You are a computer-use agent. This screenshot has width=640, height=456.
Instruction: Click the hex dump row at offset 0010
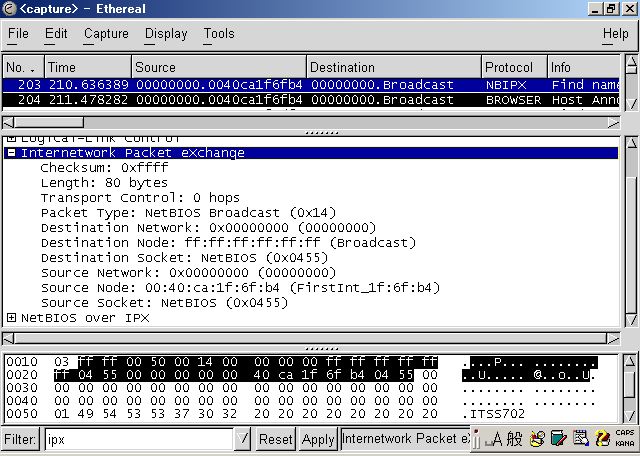click(x=302, y=362)
